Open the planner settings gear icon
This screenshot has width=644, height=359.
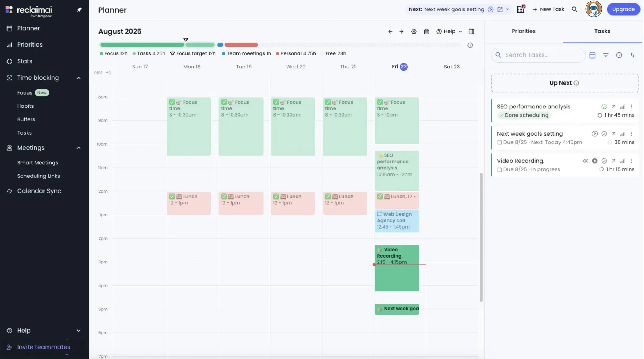click(x=414, y=31)
